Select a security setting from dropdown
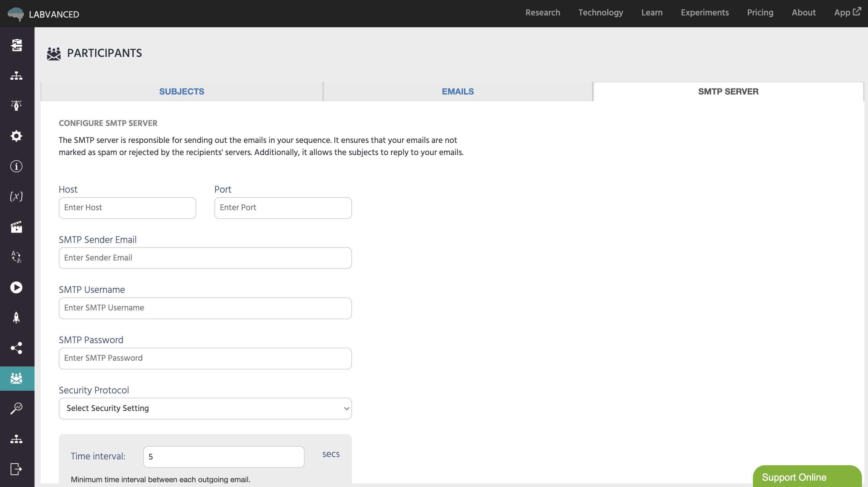 (x=204, y=408)
